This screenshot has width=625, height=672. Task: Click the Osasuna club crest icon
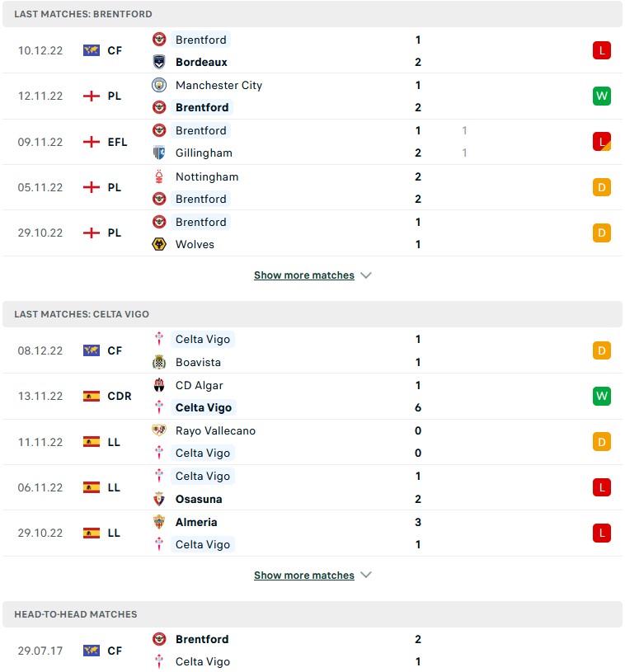pos(159,499)
